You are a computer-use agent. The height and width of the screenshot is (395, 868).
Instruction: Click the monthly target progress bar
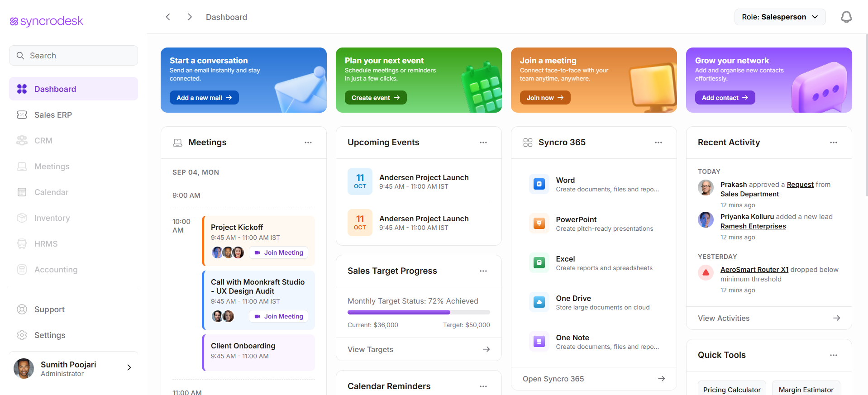tap(419, 312)
